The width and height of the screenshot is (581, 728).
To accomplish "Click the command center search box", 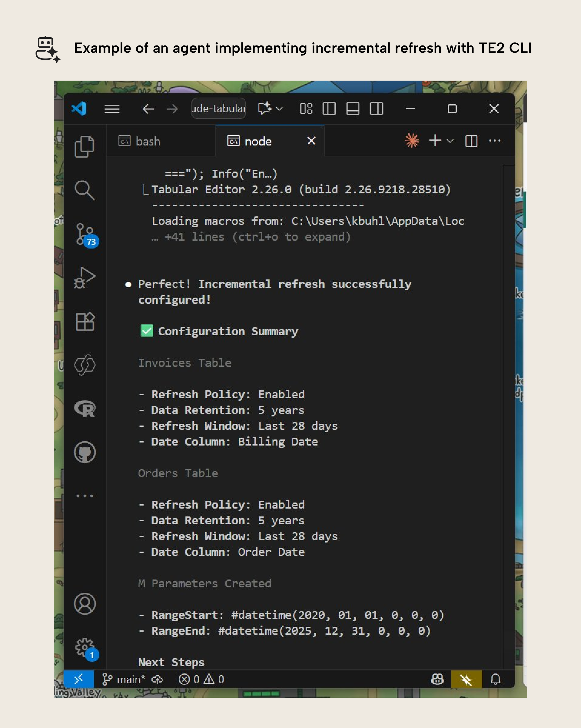I will pos(218,109).
